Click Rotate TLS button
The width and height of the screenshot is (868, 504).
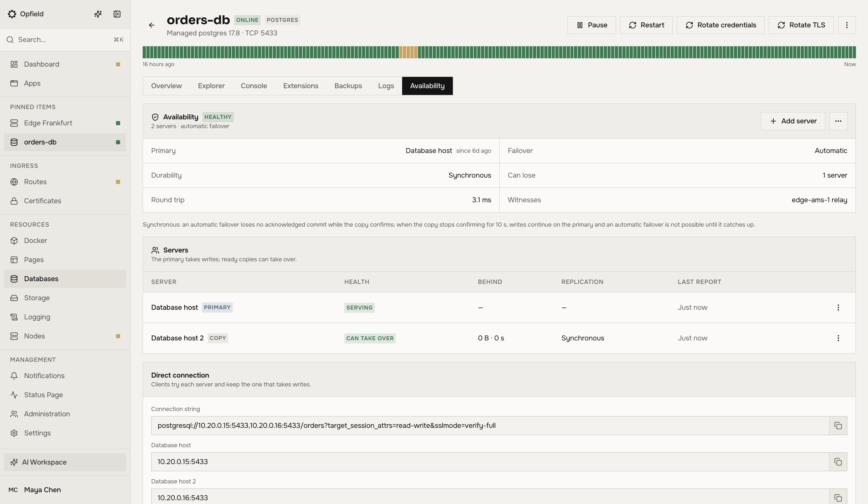(x=801, y=25)
